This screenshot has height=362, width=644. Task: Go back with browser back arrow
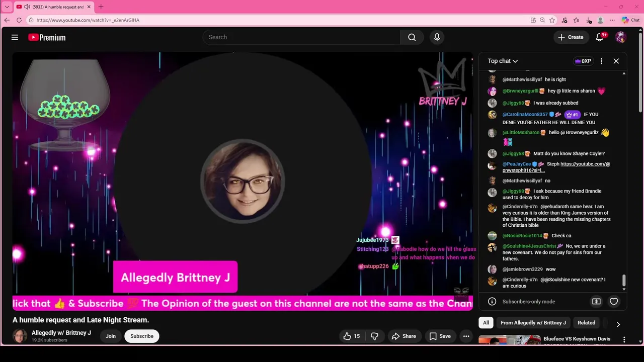point(7,20)
